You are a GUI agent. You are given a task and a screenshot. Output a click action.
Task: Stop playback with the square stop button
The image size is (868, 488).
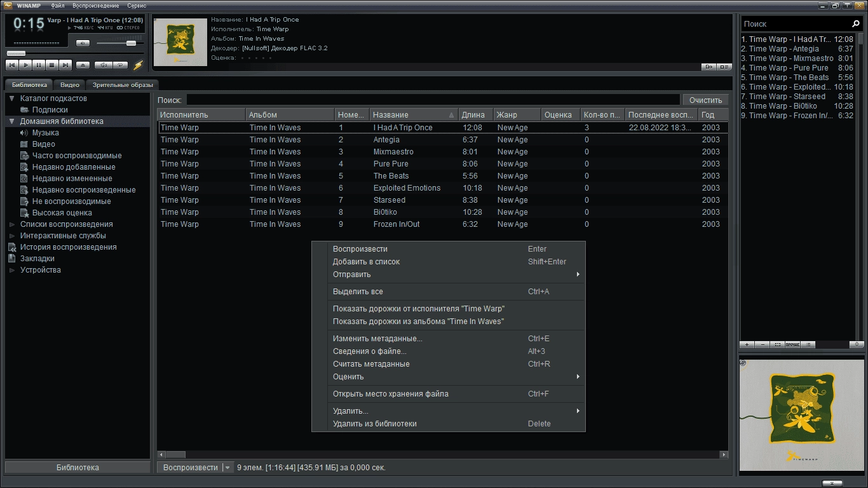point(52,65)
